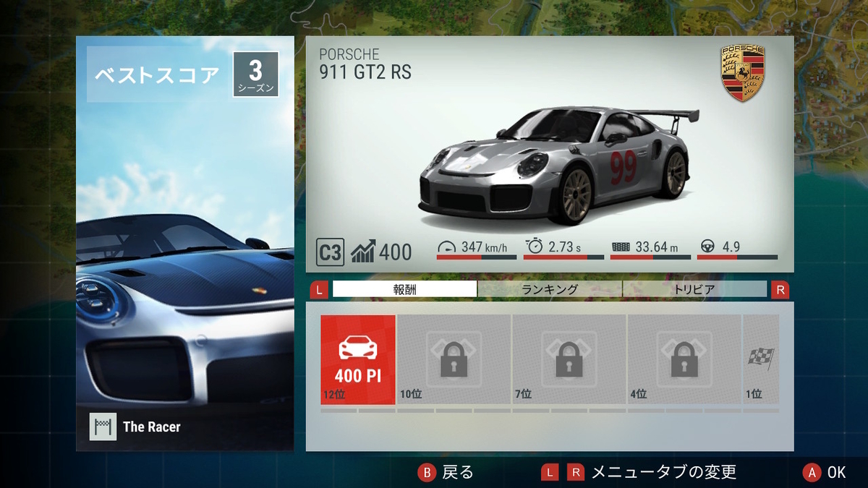This screenshot has width=868, height=488.
Task: Click the locked reward for 4位
Action: point(684,359)
